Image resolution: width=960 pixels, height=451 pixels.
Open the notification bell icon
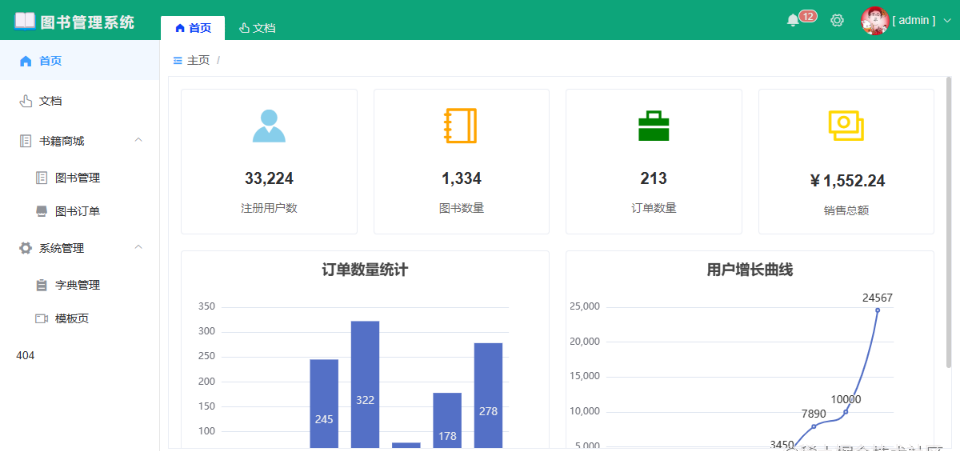click(x=793, y=20)
